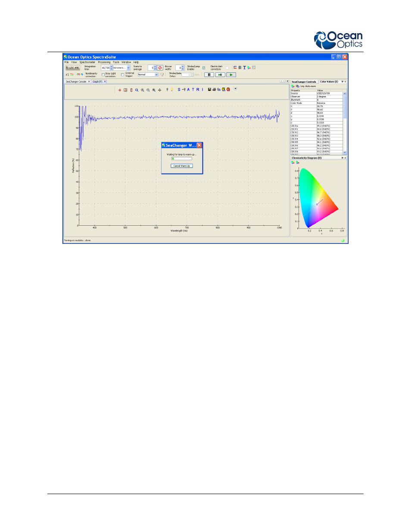Click the scope mode icon in graph toolbar

pos(179,90)
